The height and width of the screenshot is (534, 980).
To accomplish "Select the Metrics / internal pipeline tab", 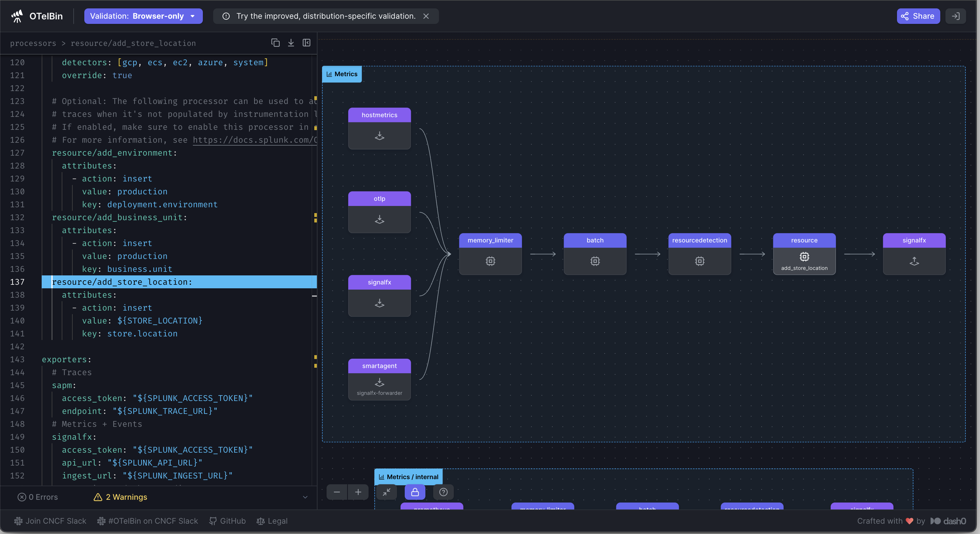I will pos(408,477).
